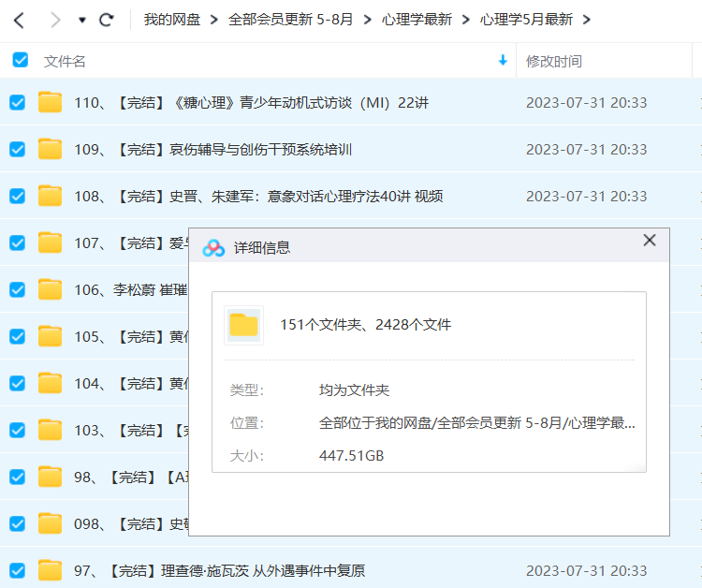Refresh the current folder listing

pos(107,20)
